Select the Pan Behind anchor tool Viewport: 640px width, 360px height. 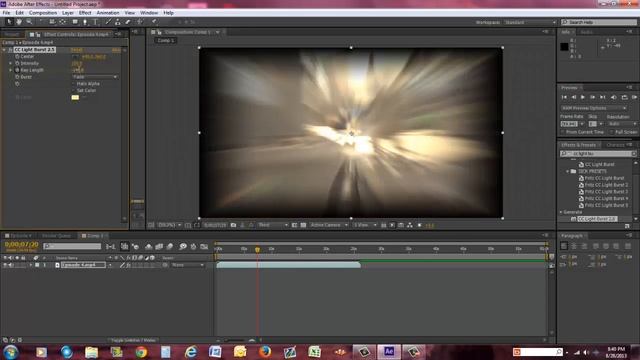62,22
